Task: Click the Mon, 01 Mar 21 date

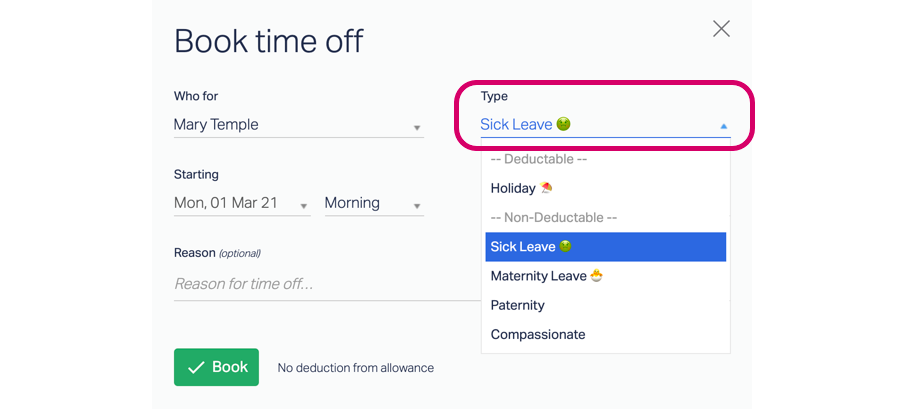Action: (226, 203)
